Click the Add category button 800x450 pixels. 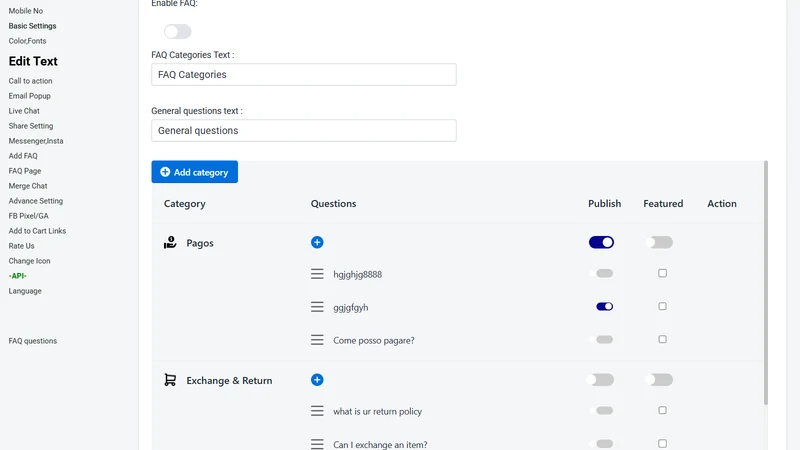(194, 172)
